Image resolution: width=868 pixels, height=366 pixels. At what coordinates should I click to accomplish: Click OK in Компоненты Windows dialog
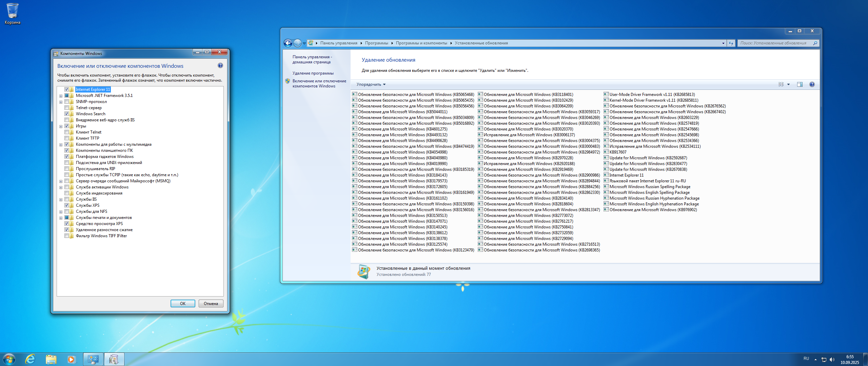pos(183,303)
